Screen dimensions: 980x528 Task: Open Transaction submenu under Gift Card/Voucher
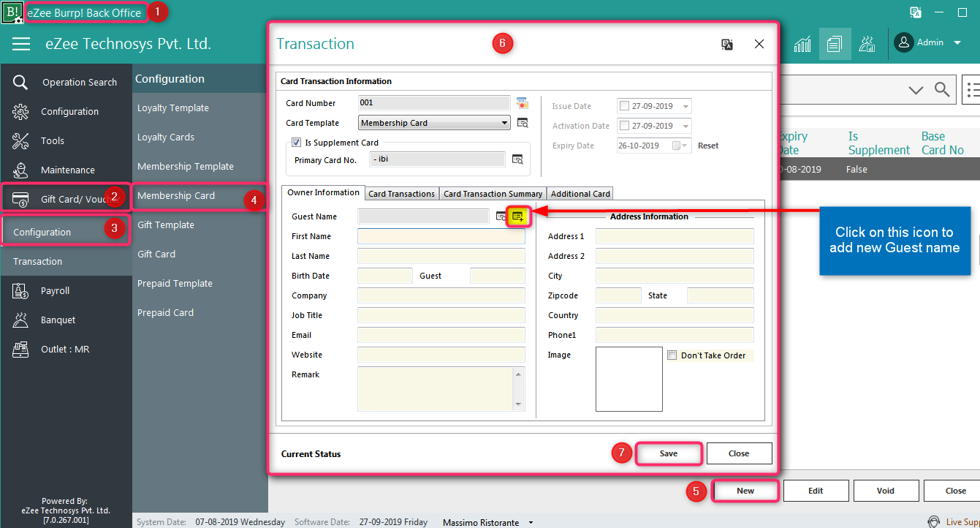point(66,261)
